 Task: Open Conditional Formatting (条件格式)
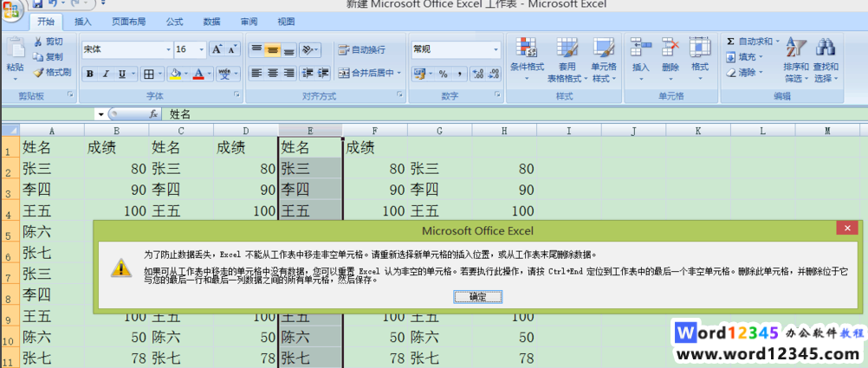(527, 60)
